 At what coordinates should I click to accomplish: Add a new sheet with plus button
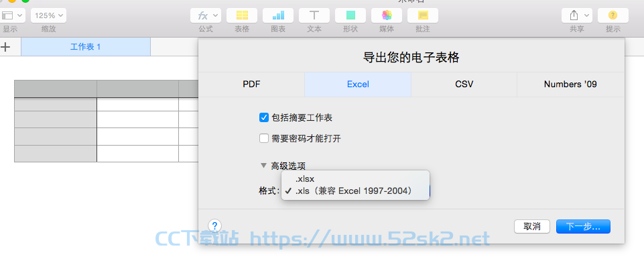pos(5,47)
